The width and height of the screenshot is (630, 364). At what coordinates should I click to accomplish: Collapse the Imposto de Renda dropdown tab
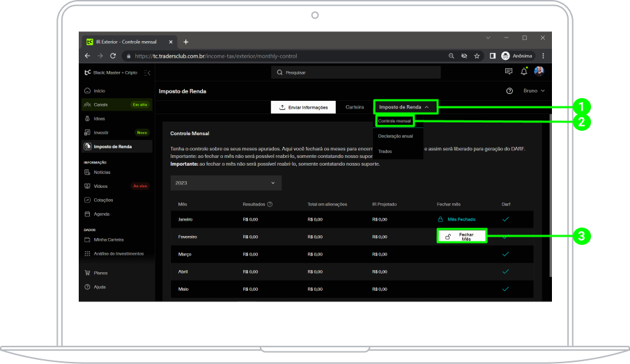406,107
